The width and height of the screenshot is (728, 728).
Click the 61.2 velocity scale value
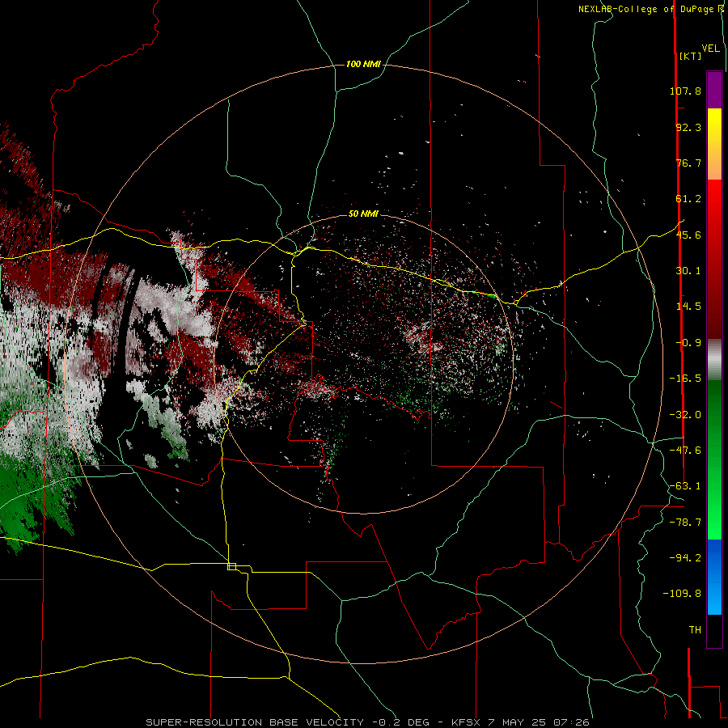coord(688,199)
